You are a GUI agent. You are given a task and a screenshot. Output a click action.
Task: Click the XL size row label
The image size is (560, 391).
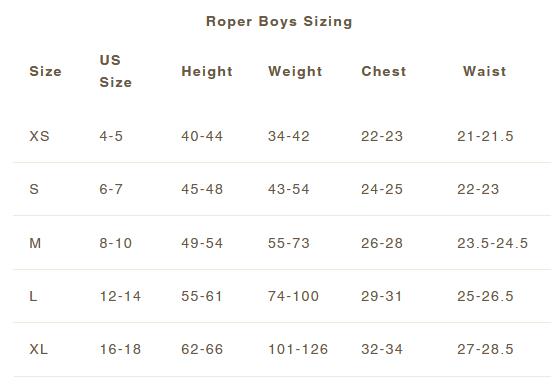point(39,349)
